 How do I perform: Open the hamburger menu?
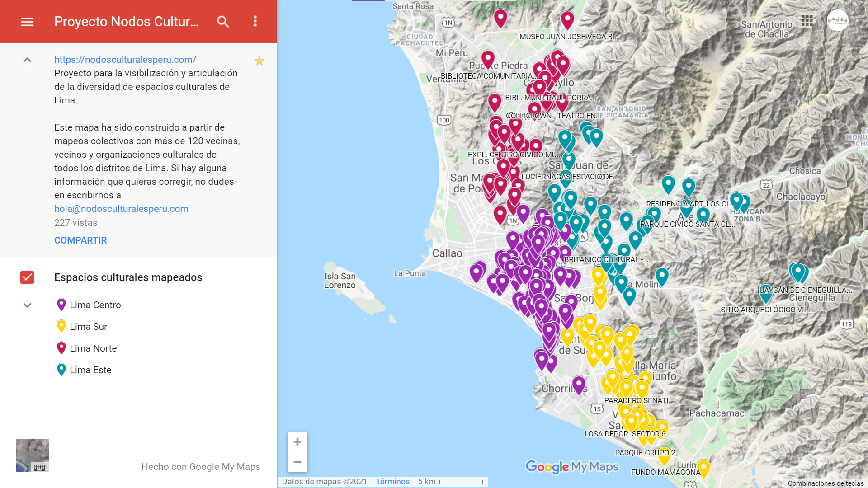click(27, 22)
